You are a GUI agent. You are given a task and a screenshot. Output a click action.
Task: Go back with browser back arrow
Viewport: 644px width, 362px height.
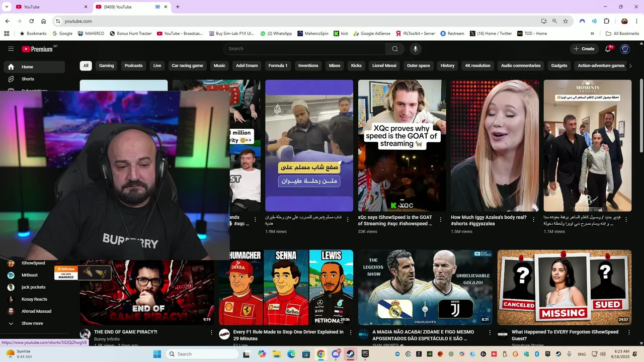click(x=7, y=21)
